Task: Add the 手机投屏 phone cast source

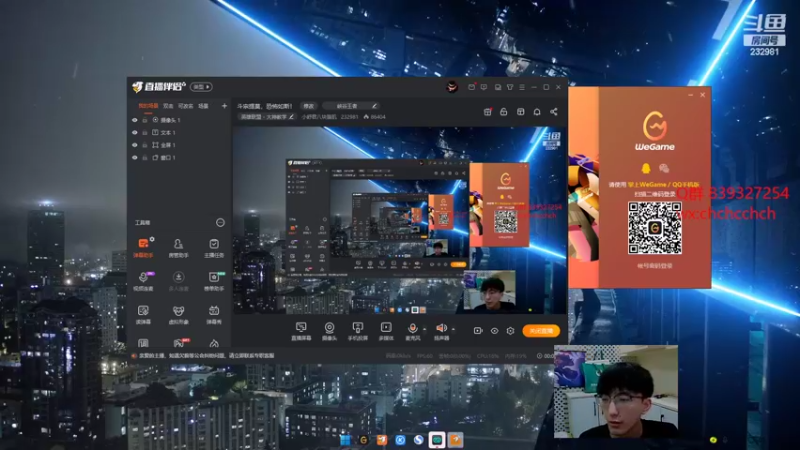Action: click(358, 331)
